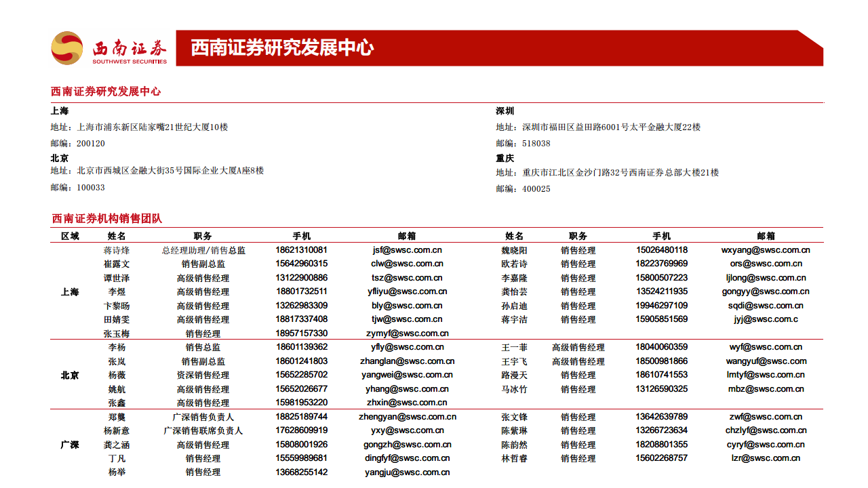Click the name cell 杨举

117,472
